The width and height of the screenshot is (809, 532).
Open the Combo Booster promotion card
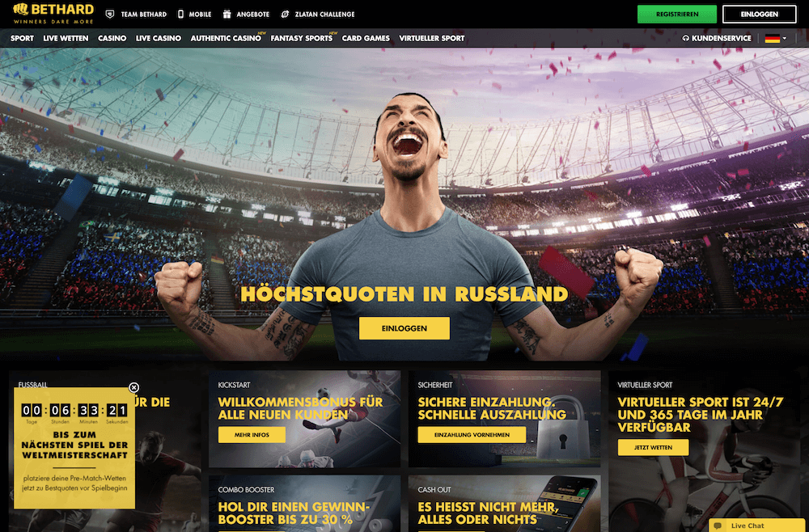tap(304, 504)
